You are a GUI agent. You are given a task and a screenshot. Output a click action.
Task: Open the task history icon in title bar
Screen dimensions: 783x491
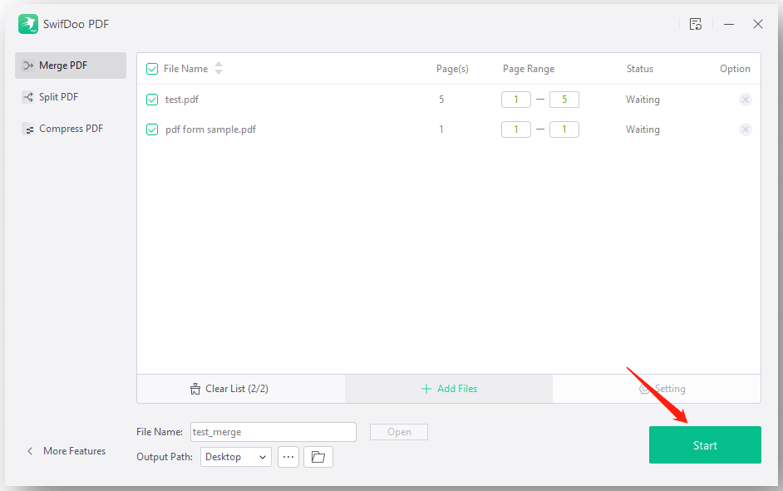point(696,24)
